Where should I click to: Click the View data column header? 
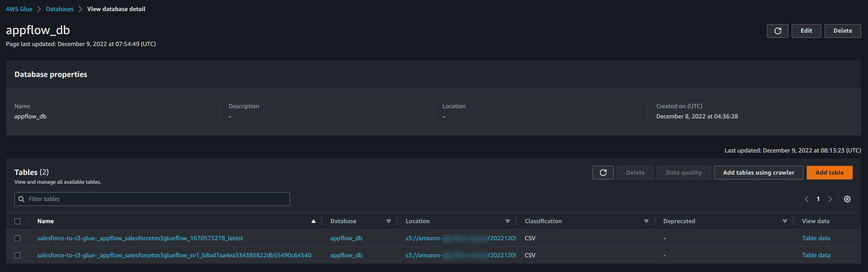[816, 221]
